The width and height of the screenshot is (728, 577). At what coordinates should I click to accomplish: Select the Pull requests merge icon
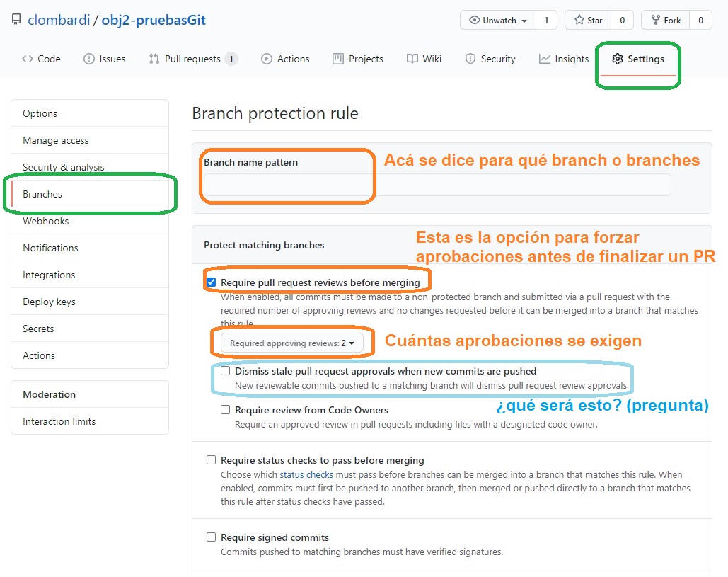coord(154,59)
